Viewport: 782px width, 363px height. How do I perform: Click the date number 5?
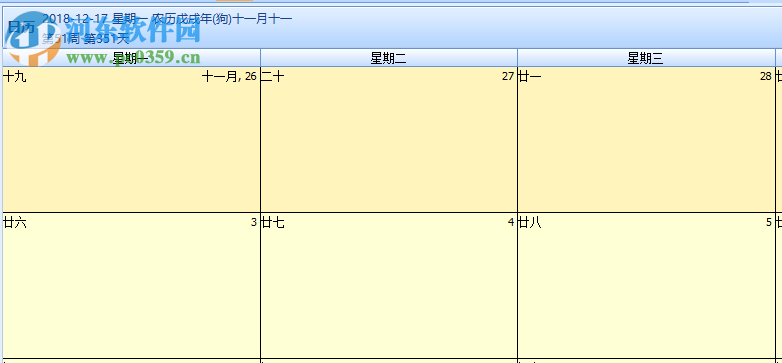[x=769, y=222]
